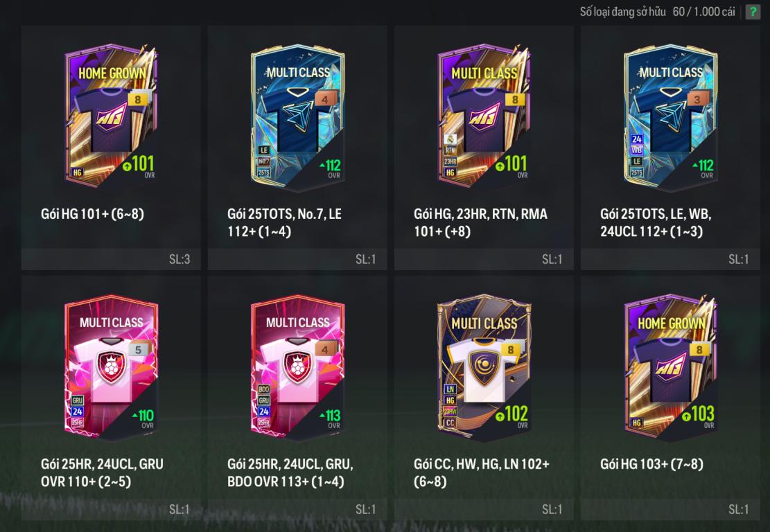The width and height of the screenshot is (770, 532).
Task: Open the Multi Class RMA 101 pack card
Action: pyautogui.click(x=484, y=116)
